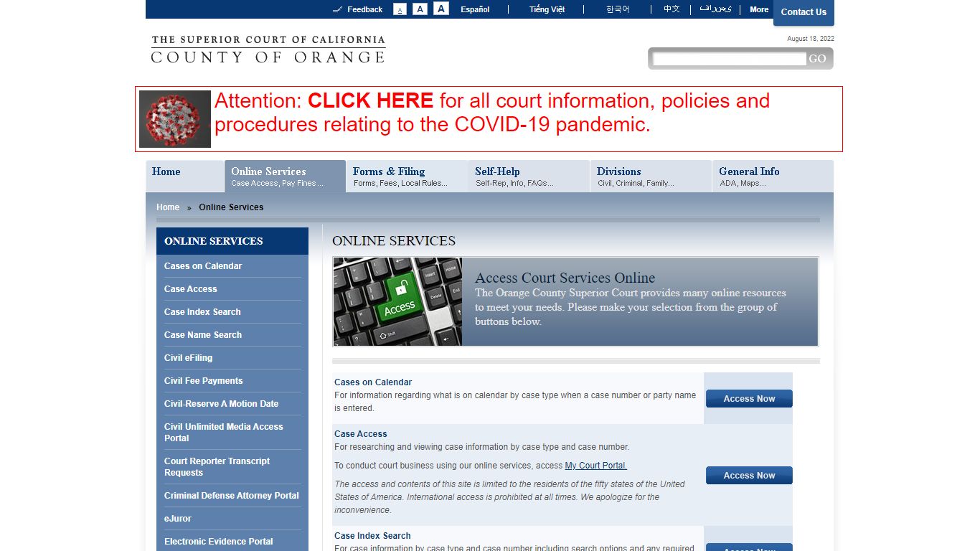Select the smallest font size A icon
This screenshot has height=551, width=980.
(x=400, y=9)
